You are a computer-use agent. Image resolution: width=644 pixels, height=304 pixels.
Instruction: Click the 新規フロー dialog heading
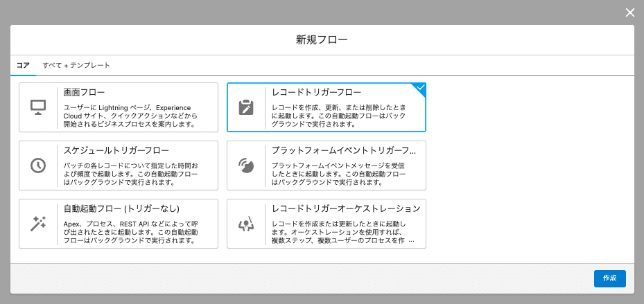[322, 39]
